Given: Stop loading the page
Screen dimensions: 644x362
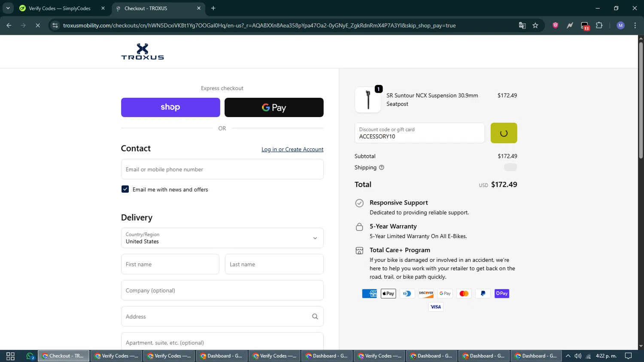Looking at the screenshot, I should click(x=38, y=25).
